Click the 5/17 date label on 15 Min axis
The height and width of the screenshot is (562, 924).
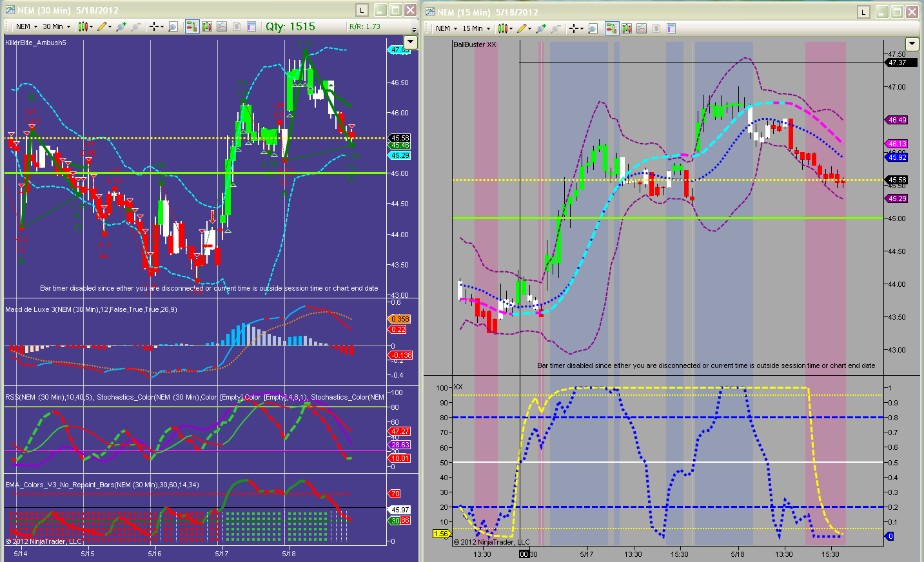[x=587, y=554]
